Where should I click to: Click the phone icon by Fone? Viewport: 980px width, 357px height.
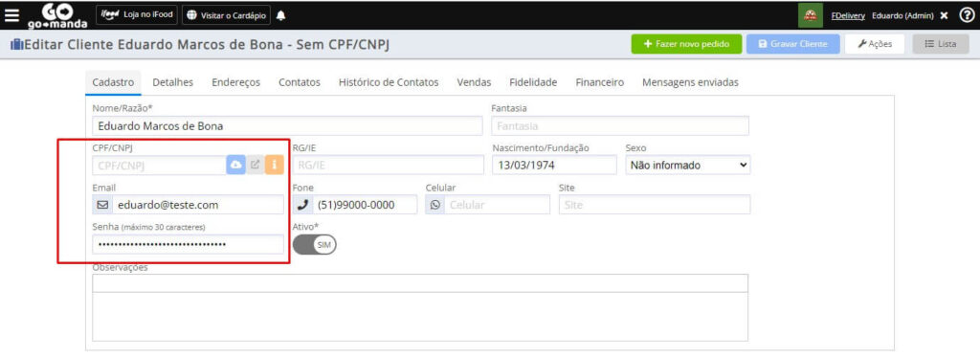[x=302, y=205]
